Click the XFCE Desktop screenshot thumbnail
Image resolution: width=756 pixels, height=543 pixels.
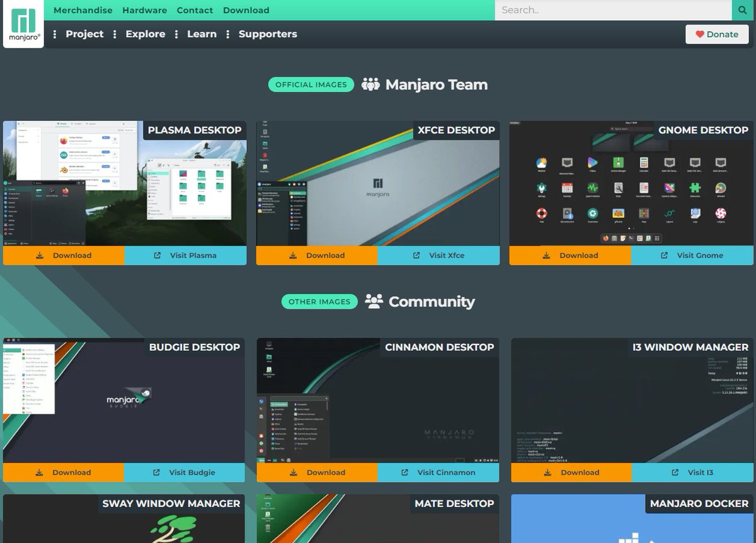[x=378, y=183]
